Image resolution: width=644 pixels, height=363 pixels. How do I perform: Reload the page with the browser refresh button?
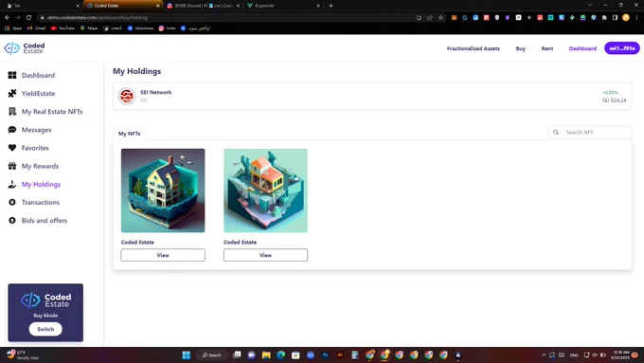click(x=28, y=17)
